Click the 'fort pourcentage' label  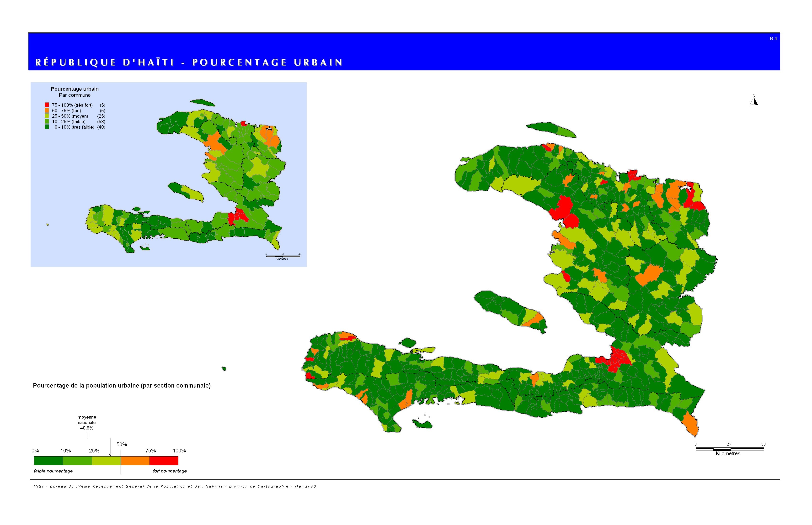click(x=170, y=471)
